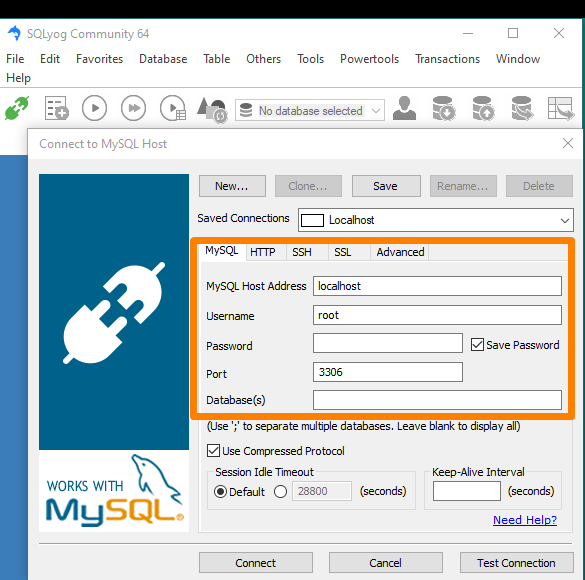Maximize the SQLyog main window

coord(513,33)
